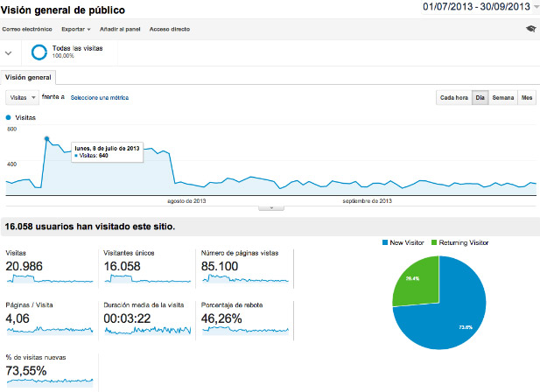Click the Visitantes únicos sparkline thumbnail

[148, 279]
